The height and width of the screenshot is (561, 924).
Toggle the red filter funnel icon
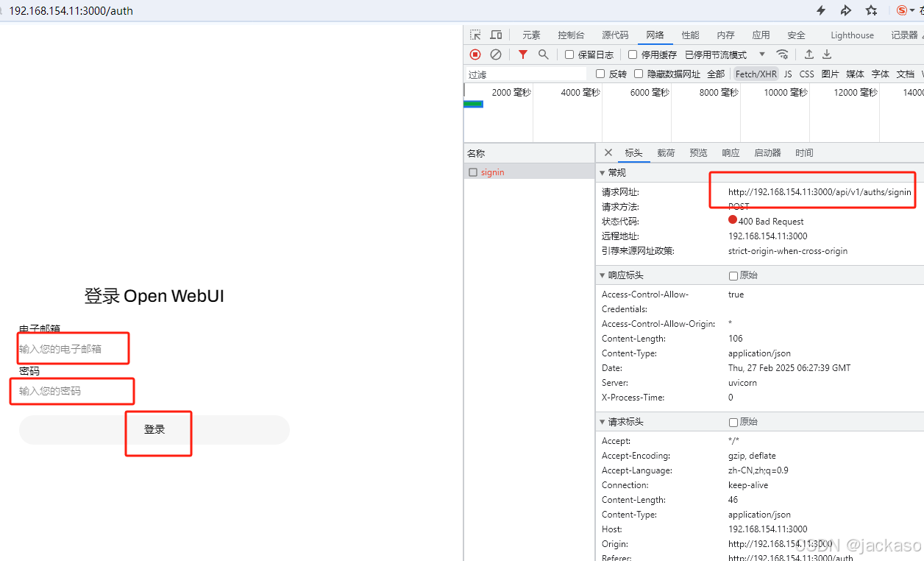(x=523, y=54)
